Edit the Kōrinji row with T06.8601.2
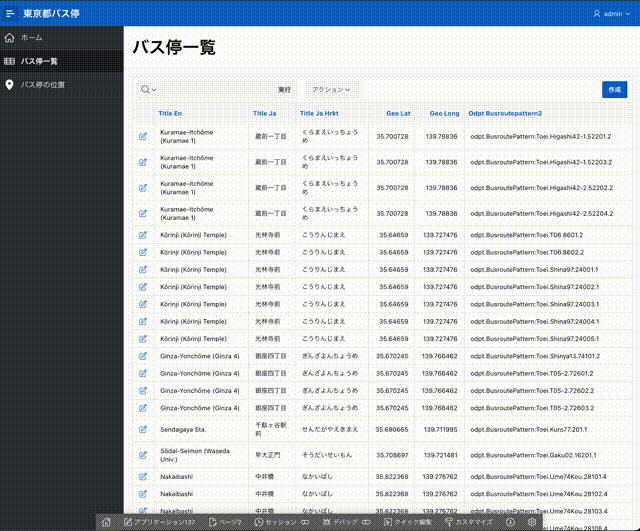The height and width of the screenshot is (531, 640). coord(143,235)
